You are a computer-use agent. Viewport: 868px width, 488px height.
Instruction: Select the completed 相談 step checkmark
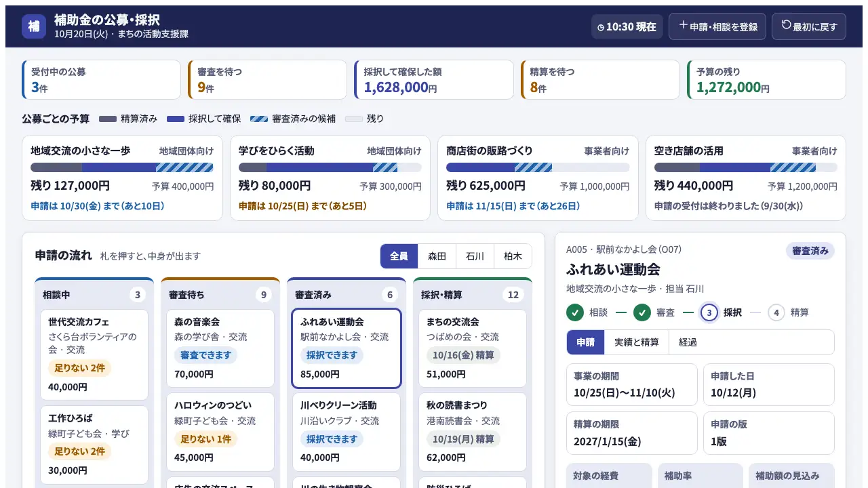(x=575, y=312)
